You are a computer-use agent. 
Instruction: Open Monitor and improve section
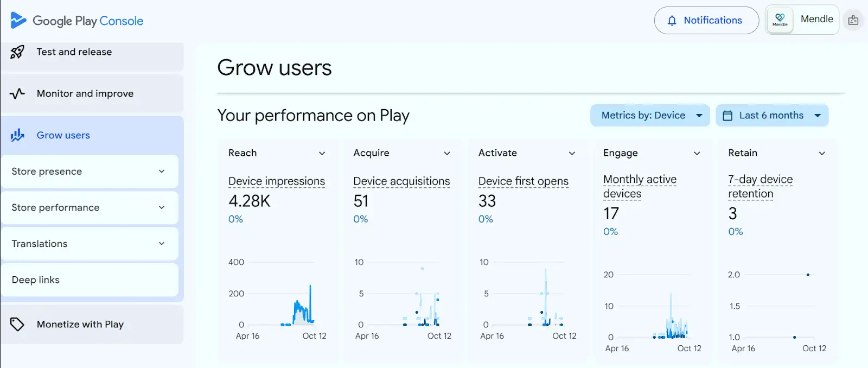tap(92, 93)
